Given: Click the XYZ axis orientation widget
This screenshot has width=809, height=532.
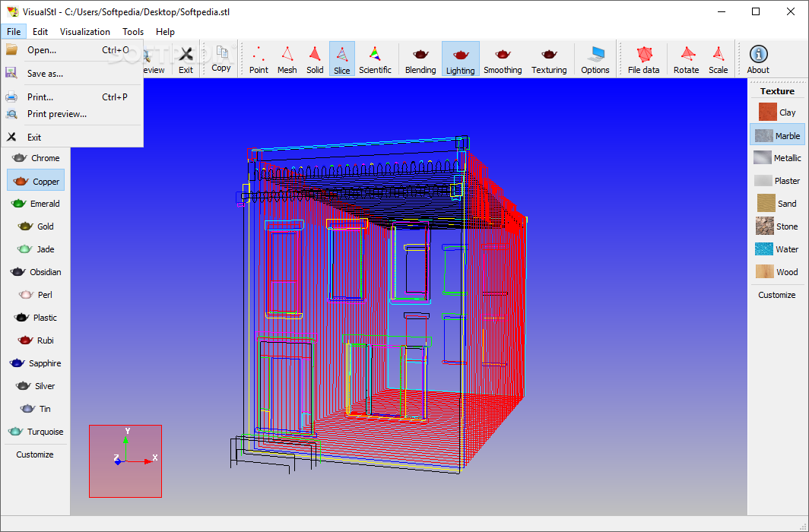Looking at the screenshot, I should [x=125, y=461].
